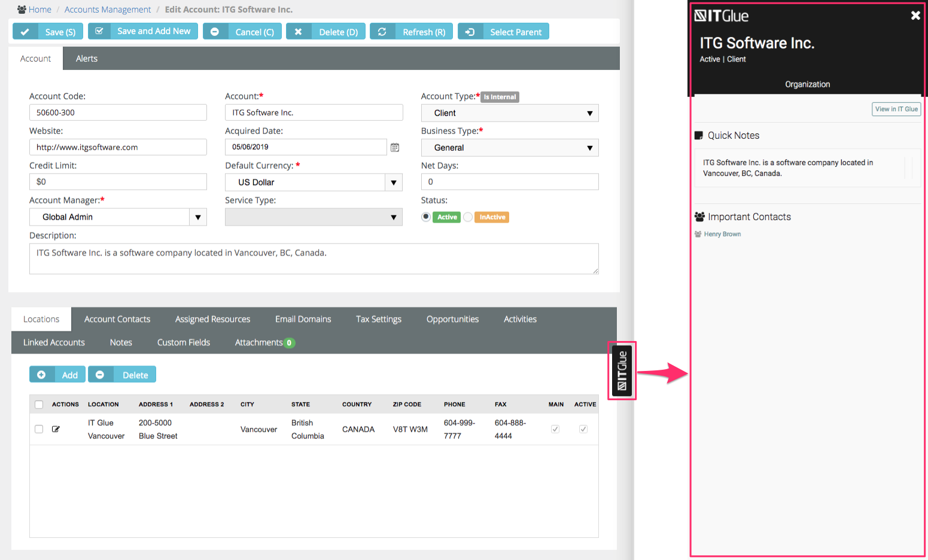Expand the Account Type dropdown

[x=510, y=113]
